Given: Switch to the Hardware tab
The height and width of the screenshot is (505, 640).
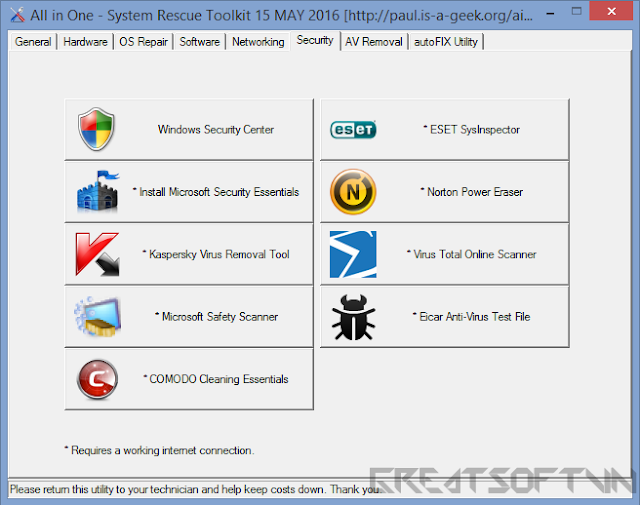Looking at the screenshot, I should (x=85, y=42).
